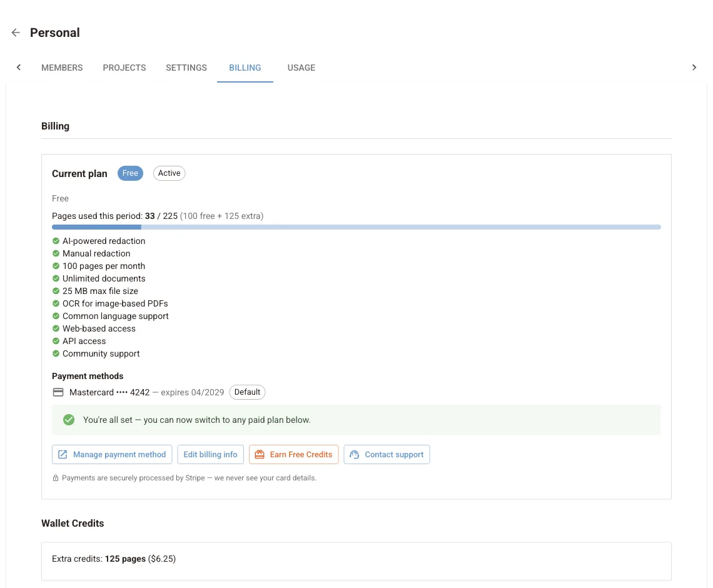Click Manage payment method button

click(x=112, y=454)
